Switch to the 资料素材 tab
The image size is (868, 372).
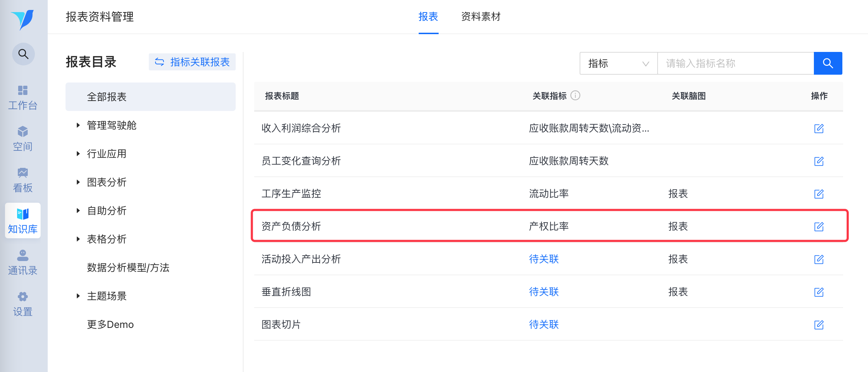coord(481,16)
